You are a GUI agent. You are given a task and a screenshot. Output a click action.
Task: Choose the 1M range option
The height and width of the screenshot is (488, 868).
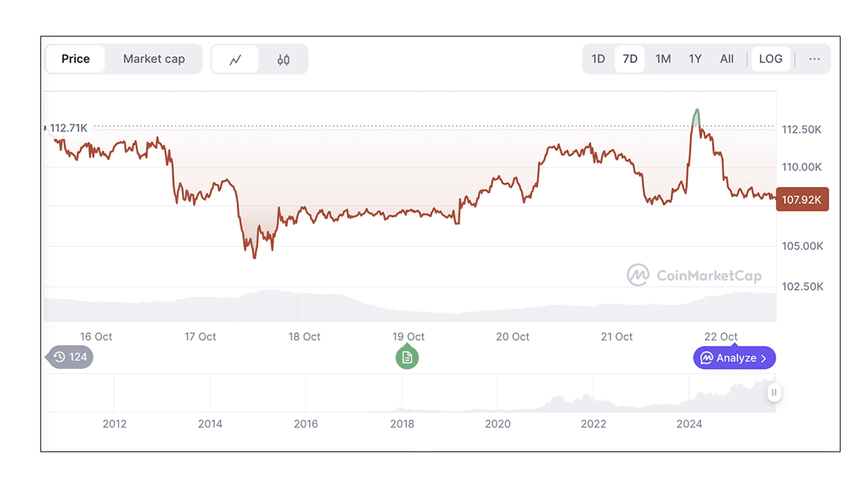(663, 59)
